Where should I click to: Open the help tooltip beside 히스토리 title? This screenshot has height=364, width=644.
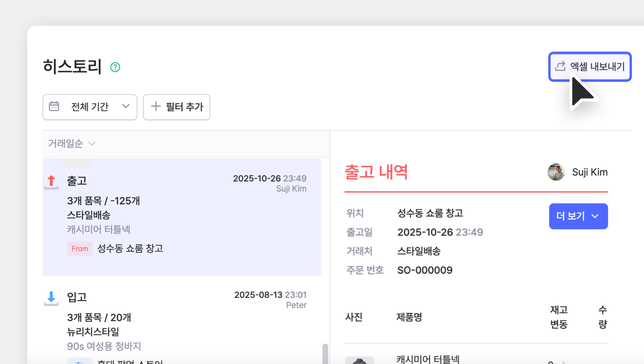tap(115, 67)
